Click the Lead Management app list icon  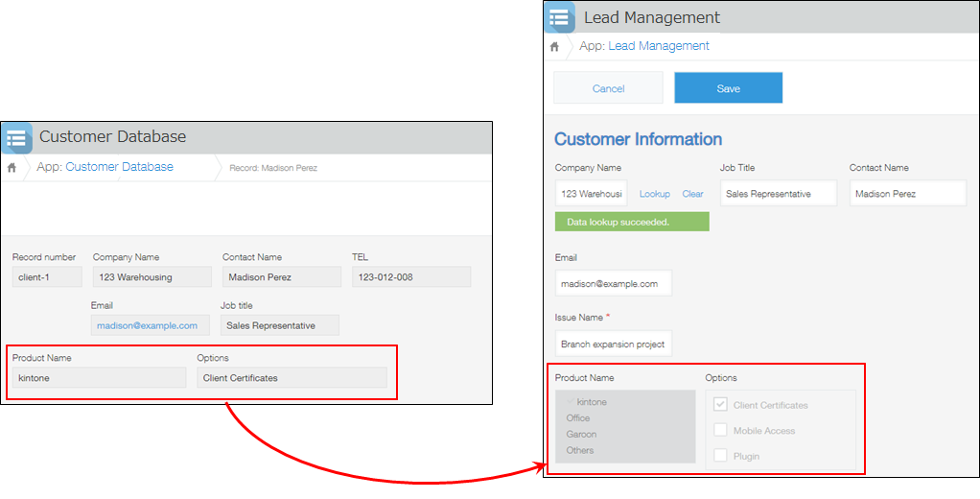[559, 17]
